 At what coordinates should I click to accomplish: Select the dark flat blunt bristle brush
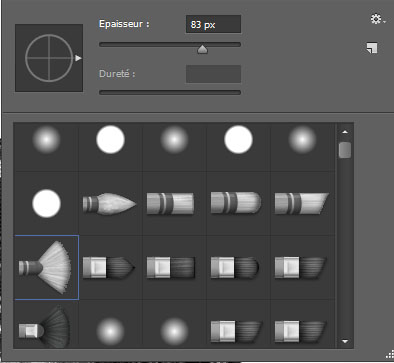coord(171,267)
